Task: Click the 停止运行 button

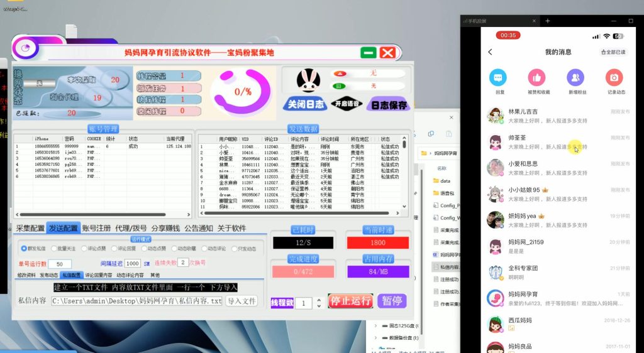Action: click(x=350, y=301)
